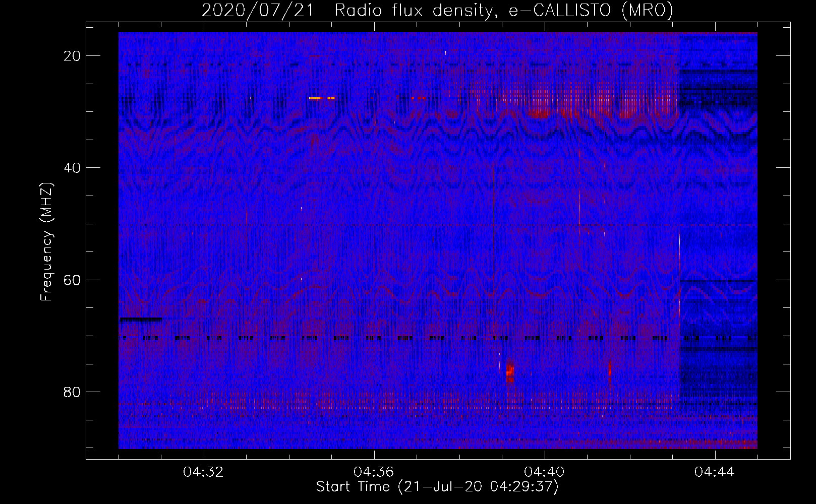The height and width of the screenshot is (504, 816).
Task: Click the 04:44 time tick label
Action: [715, 472]
